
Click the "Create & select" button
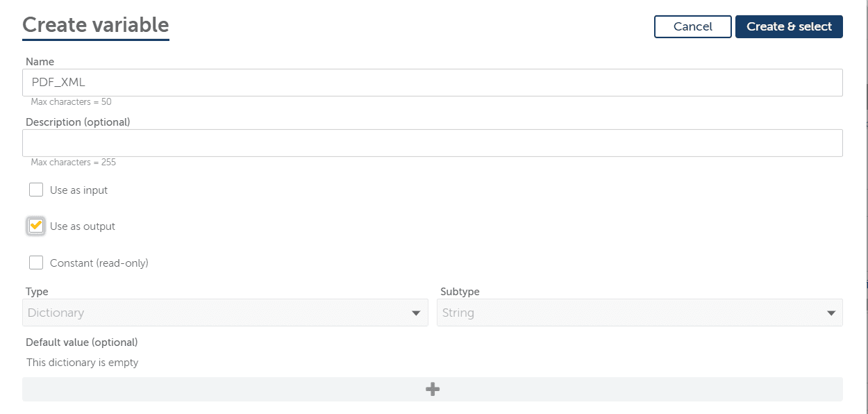tap(789, 26)
